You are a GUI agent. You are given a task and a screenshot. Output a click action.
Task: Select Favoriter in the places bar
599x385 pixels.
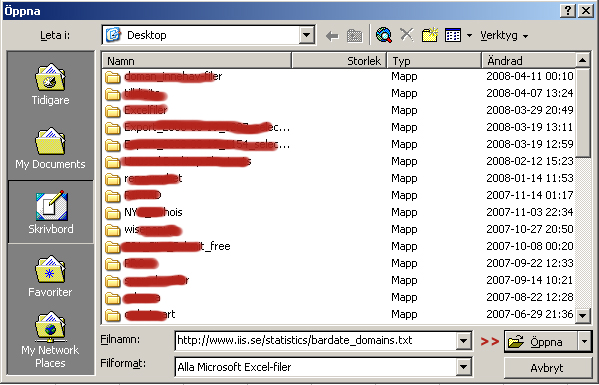50,276
